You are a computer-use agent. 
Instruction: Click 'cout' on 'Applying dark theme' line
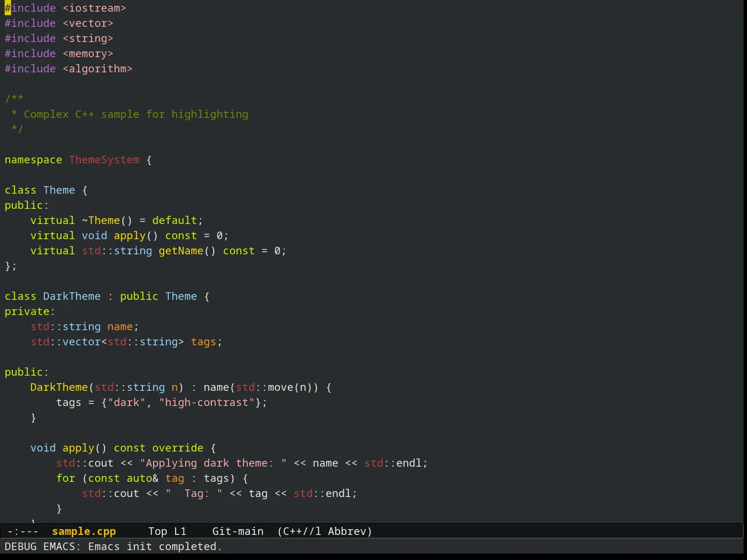click(x=100, y=463)
